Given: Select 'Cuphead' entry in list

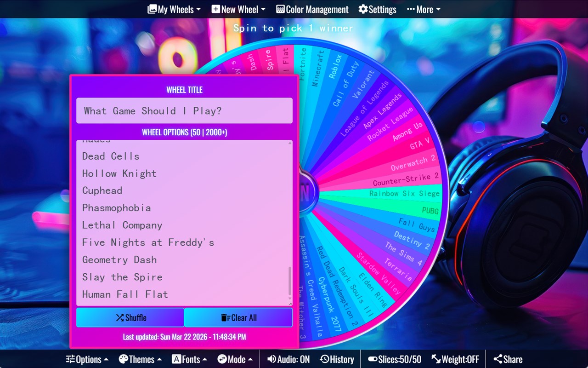Looking at the screenshot, I should pyautogui.click(x=102, y=190).
